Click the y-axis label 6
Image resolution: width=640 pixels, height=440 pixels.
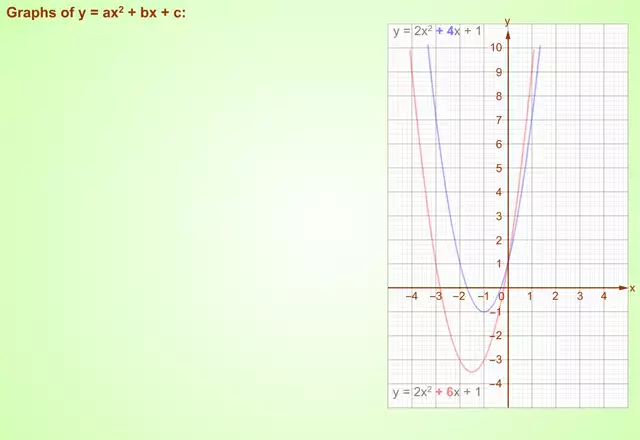499,144
